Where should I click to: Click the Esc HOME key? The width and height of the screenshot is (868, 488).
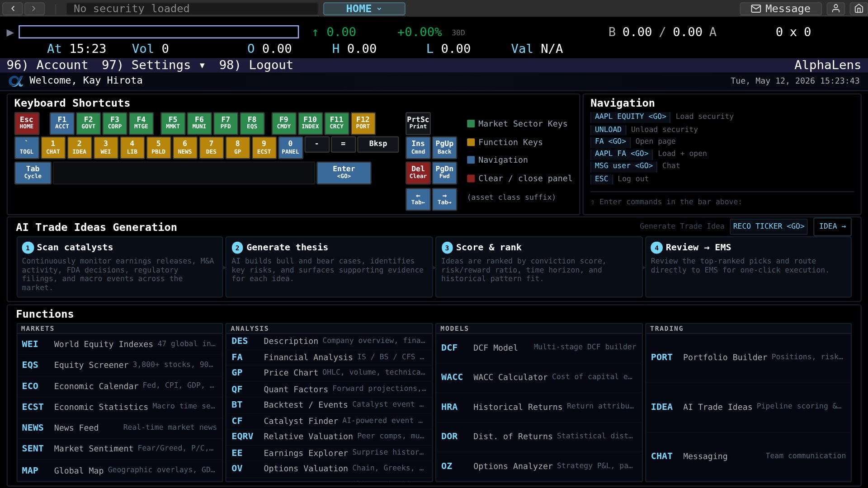[x=27, y=123]
